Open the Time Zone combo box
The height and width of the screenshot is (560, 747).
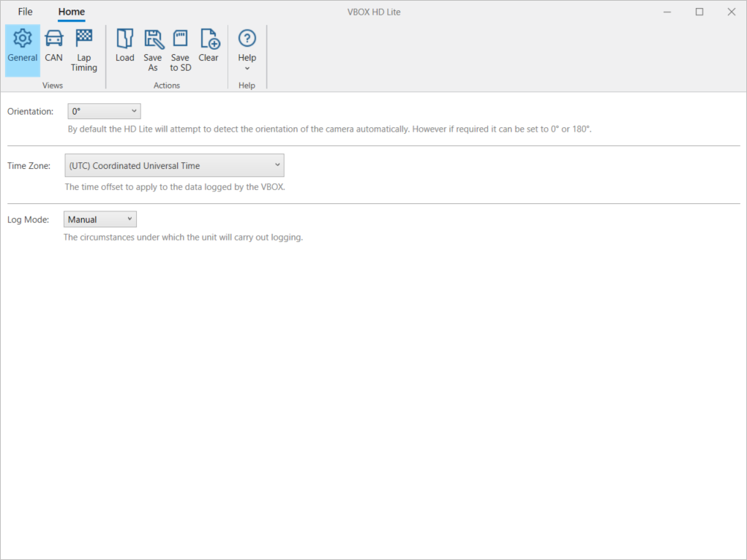click(174, 165)
